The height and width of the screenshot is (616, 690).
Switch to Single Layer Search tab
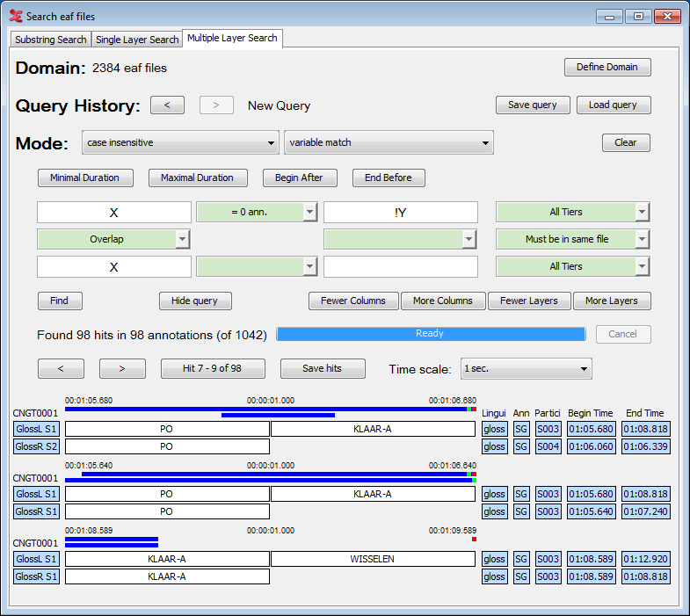pos(137,40)
